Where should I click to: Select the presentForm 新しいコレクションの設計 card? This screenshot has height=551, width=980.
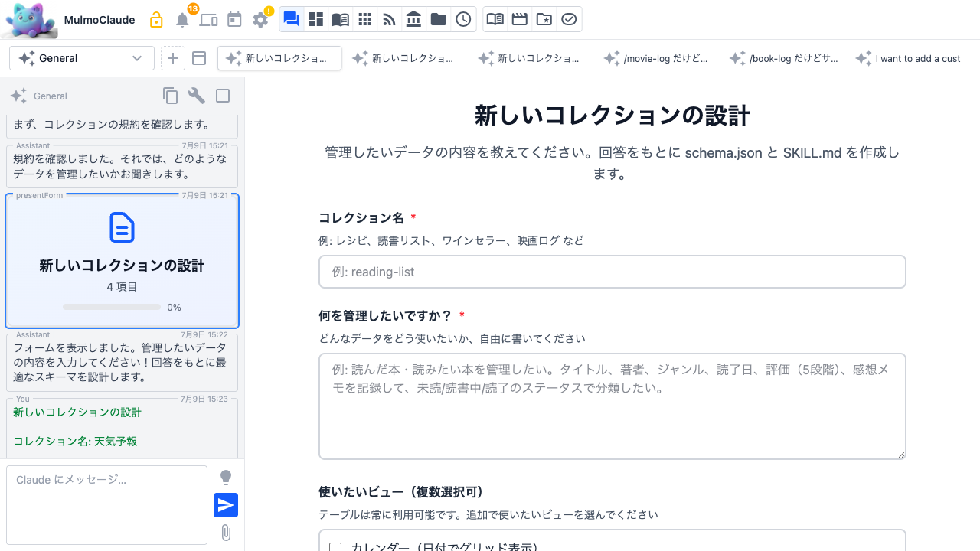(122, 261)
